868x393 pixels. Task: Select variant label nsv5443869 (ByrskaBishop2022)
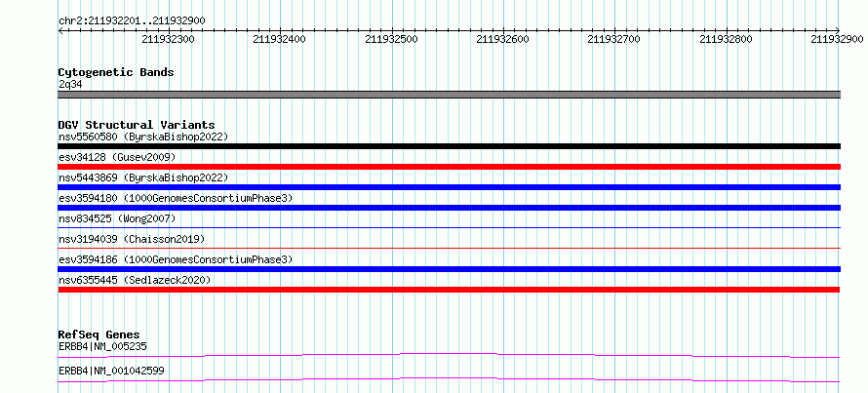pyautogui.click(x=143, y=177)
